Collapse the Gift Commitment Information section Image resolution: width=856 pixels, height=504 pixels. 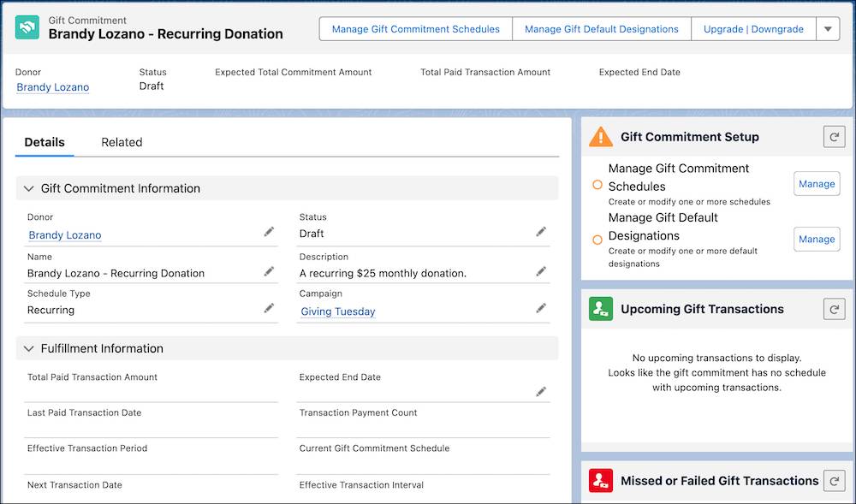click(29, 189)
